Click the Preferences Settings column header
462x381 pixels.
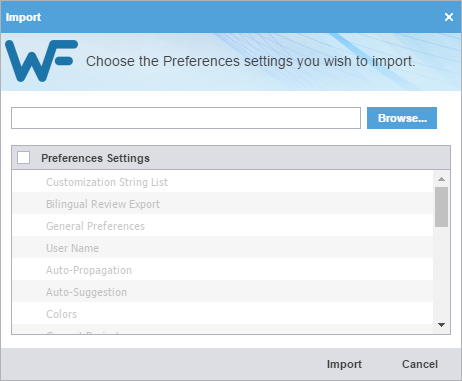point(96,158)
